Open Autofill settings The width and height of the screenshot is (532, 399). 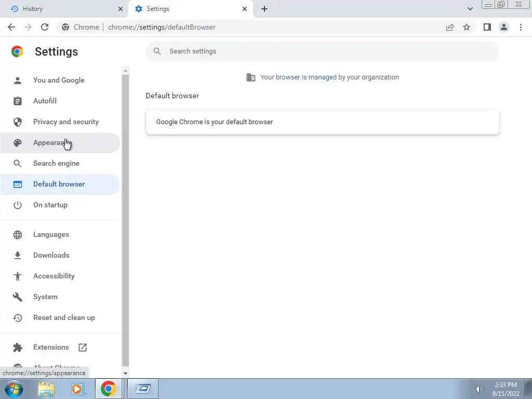[60, 101]
